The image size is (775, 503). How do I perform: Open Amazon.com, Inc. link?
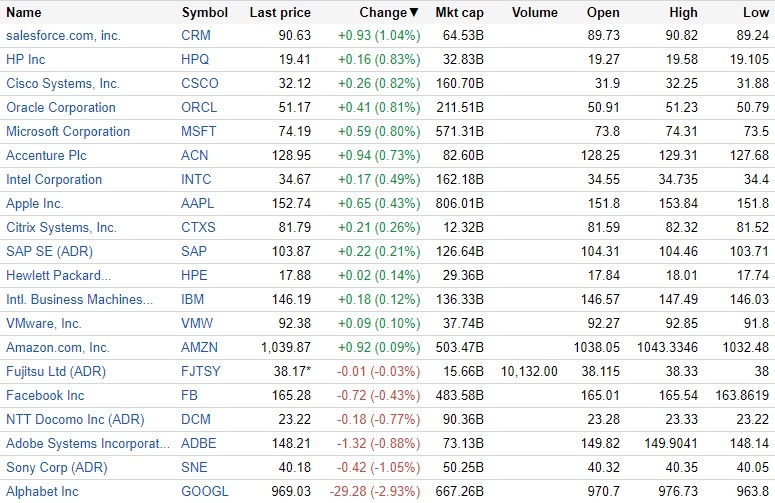(58, 348)
